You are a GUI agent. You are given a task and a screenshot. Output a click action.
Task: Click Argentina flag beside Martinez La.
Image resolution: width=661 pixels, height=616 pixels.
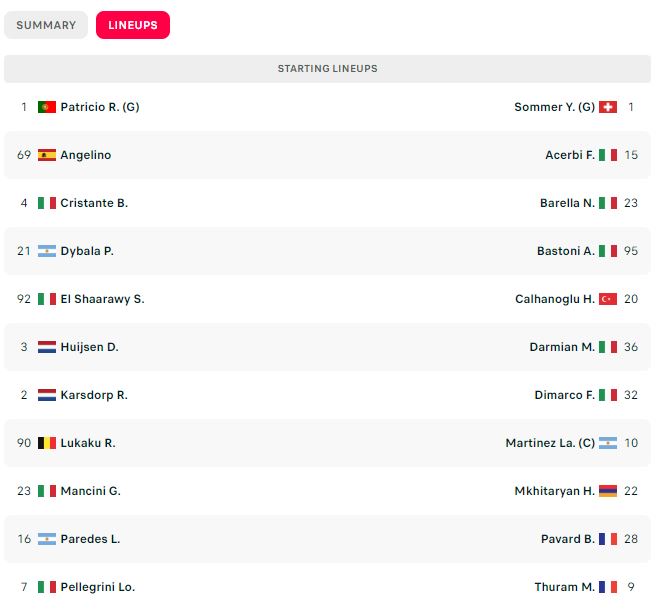click(x=608, y=443)
